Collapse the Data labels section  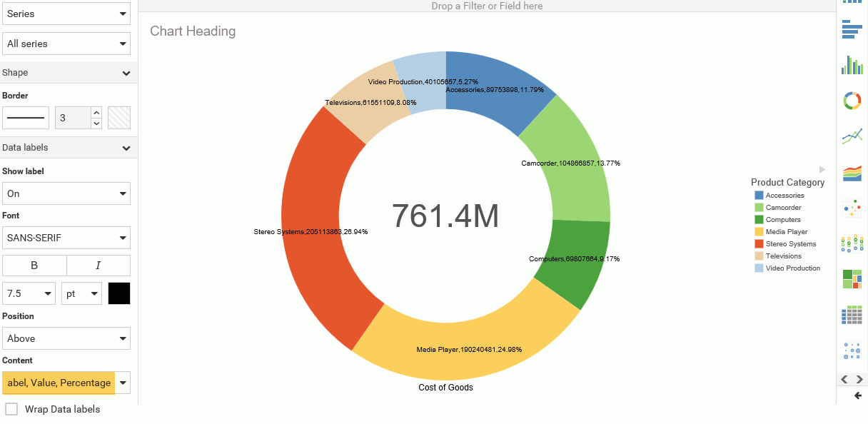click(126, 148)
